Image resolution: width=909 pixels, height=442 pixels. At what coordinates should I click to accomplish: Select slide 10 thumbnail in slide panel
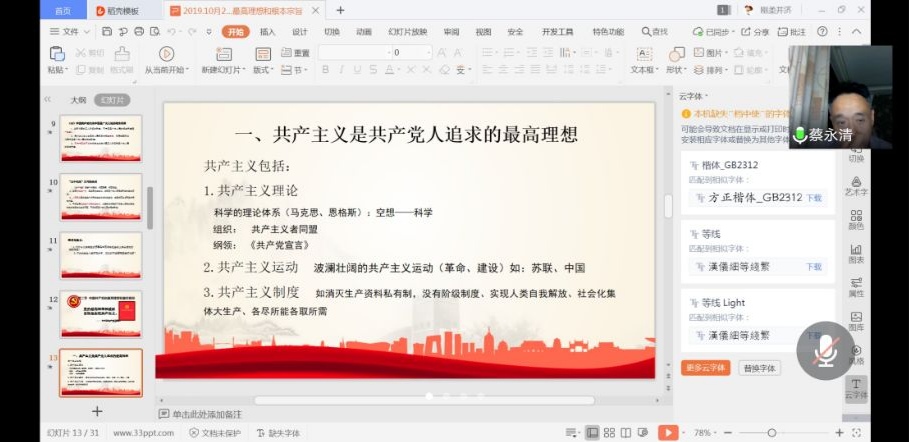[x=101, y=196]
